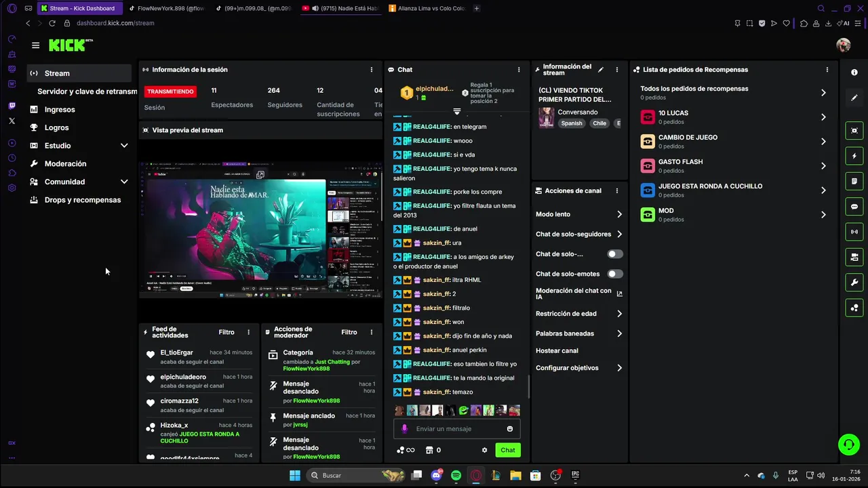Viewport: 868px width, 488px height.
Task: Toggle the stream preview widget icon in right sidebar
Action: (854, 131)
